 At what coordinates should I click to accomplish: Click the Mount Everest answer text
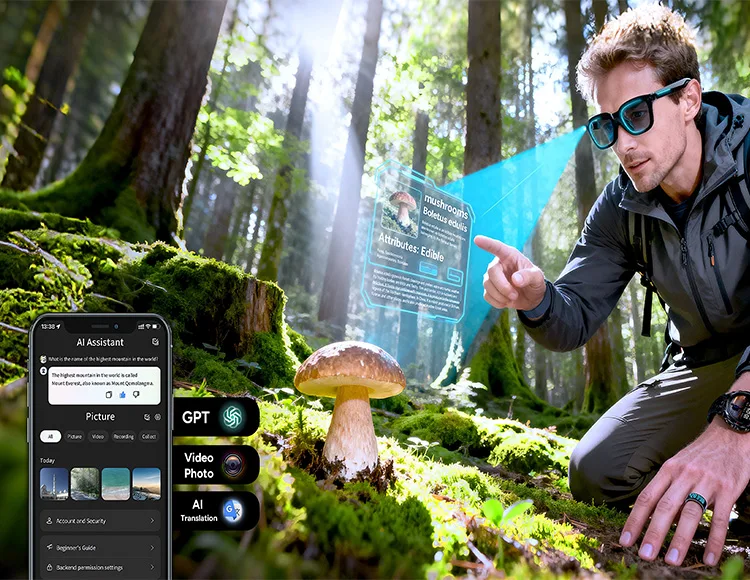(102, 379)
